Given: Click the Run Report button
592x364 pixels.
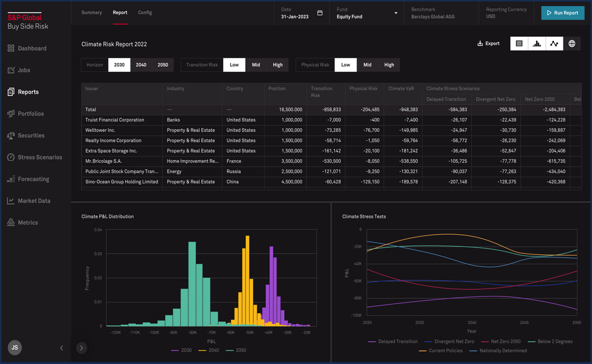Looking at the screenshot, I should (563, 13).
